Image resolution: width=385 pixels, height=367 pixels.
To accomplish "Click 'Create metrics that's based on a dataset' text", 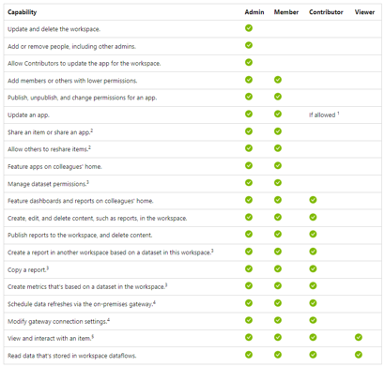I will [x=87, y=286].
